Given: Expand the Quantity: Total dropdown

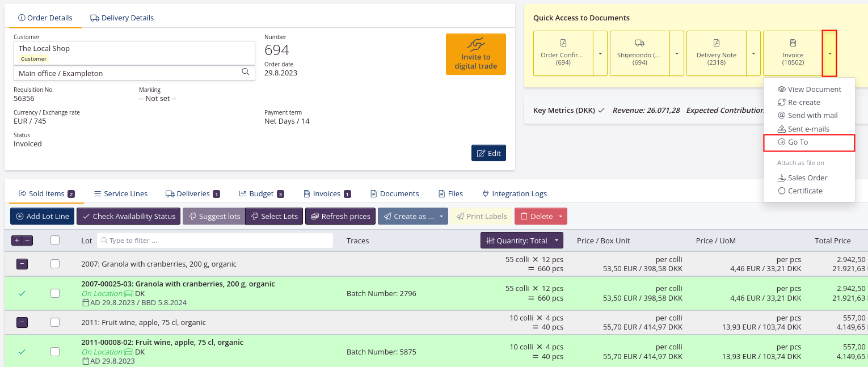Looking at the screenshot, I should click(x=557, y=241).
